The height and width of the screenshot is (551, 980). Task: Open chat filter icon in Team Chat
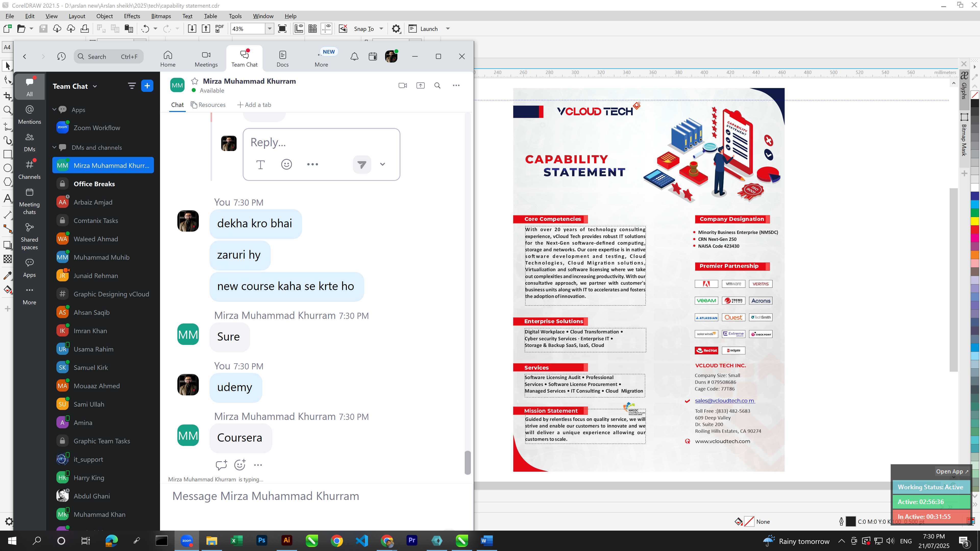coord(132,86)
